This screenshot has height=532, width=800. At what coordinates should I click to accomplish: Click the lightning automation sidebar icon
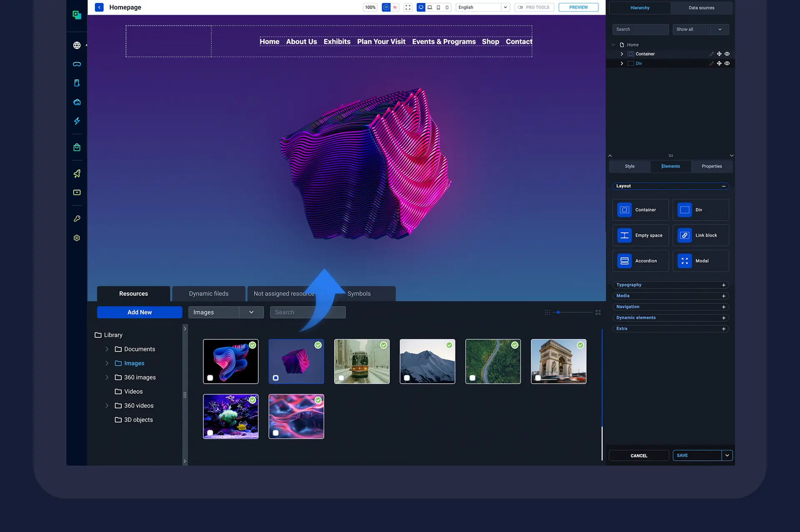click(x=77, y=121)
